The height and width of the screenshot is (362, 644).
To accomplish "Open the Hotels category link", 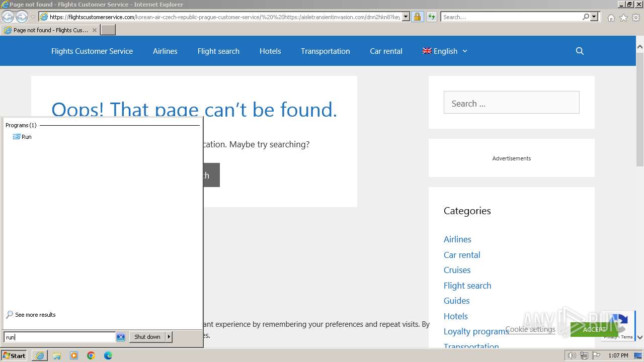I will [456, 316].
